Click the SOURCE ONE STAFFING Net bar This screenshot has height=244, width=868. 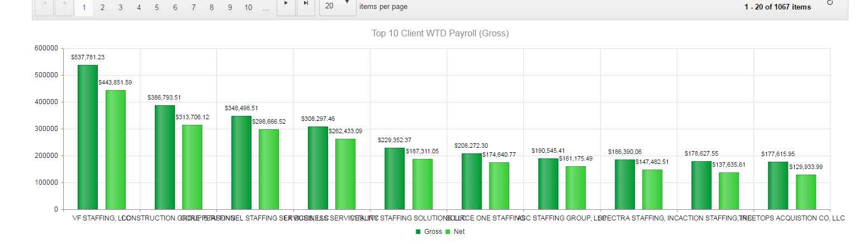(499, 186)
